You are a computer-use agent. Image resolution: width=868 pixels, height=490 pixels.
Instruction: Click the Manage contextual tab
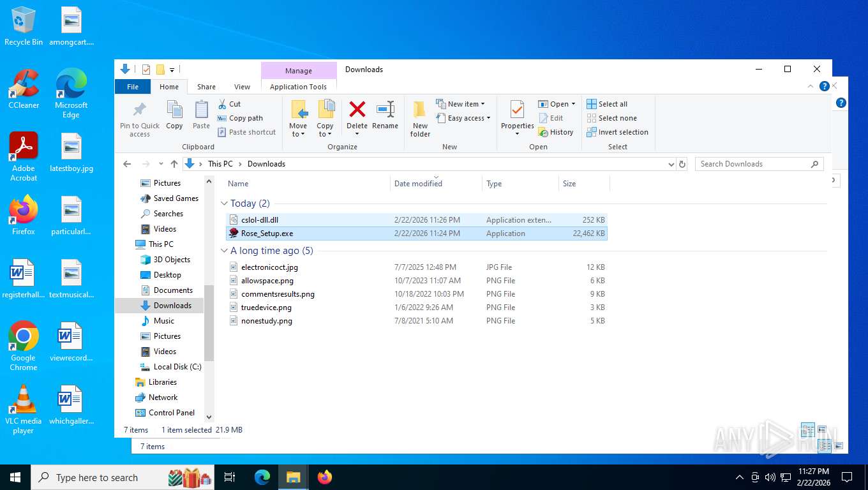(x=298, y=71)
